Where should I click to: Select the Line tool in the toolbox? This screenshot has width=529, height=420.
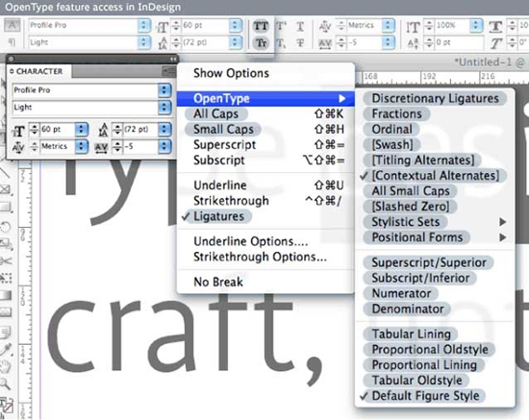(5, 173)
